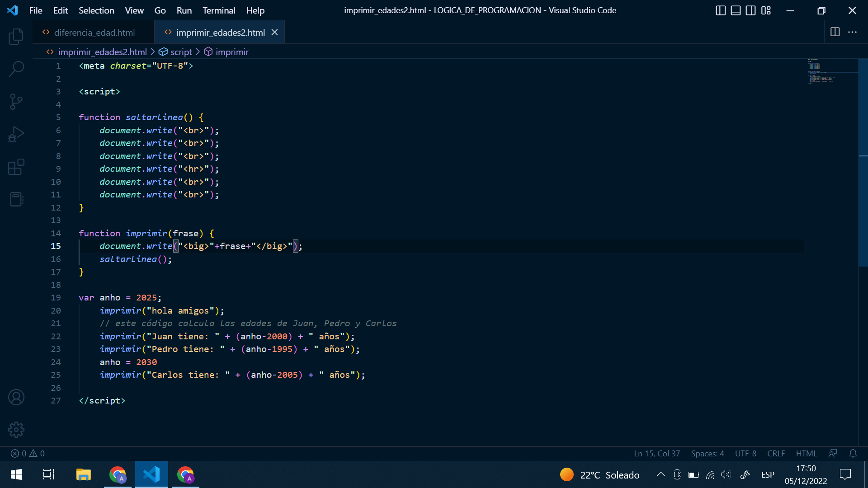Click feedback icon in status bar
The height and width of the screenshot is (488, 868).
tap(833, 453)
